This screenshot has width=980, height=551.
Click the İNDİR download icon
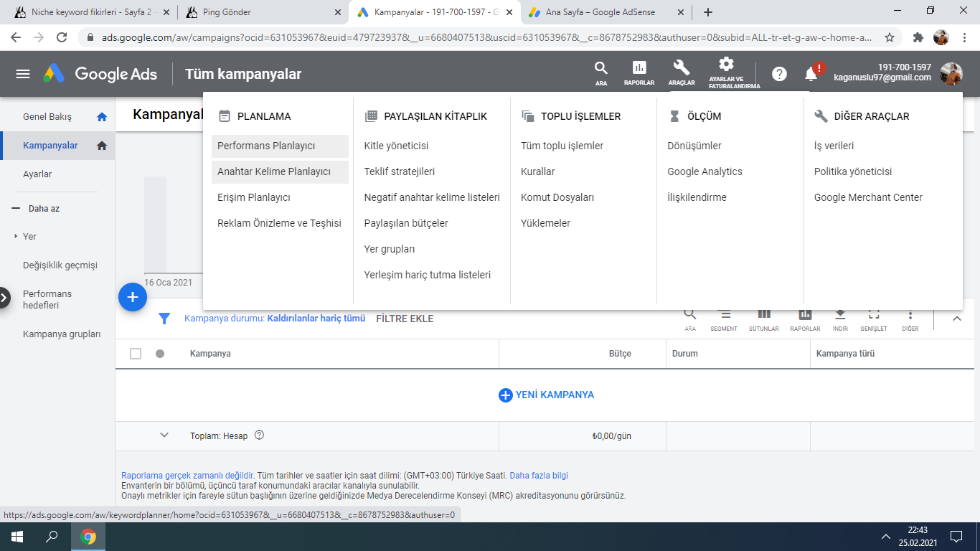click(x=840, y=320)
